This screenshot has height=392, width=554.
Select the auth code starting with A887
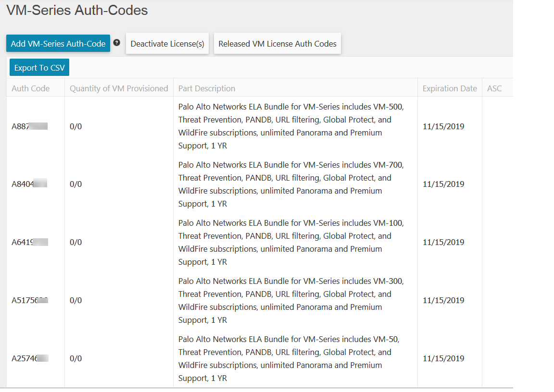click(29, 126)
